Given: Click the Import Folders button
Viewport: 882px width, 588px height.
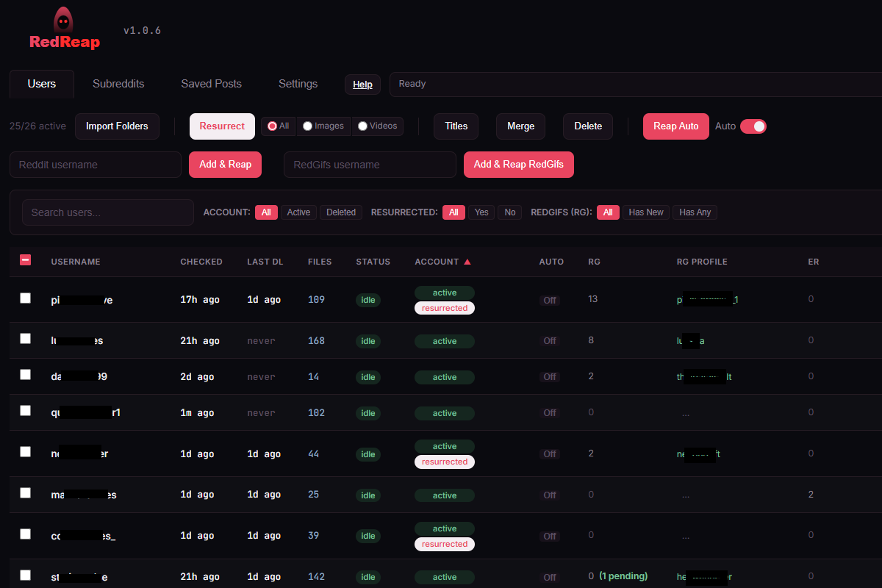Looking at the screenshot, I should tap(117, 126).
